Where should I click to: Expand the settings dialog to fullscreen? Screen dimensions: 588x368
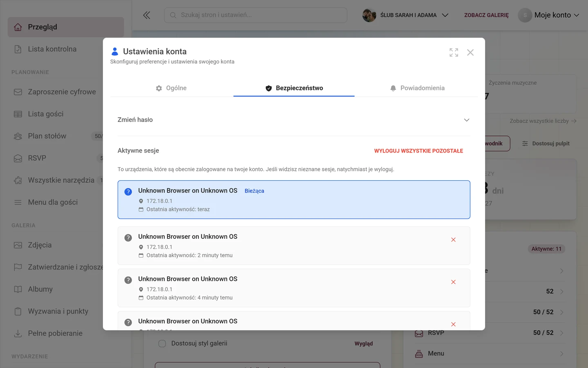tap(454, 52)
